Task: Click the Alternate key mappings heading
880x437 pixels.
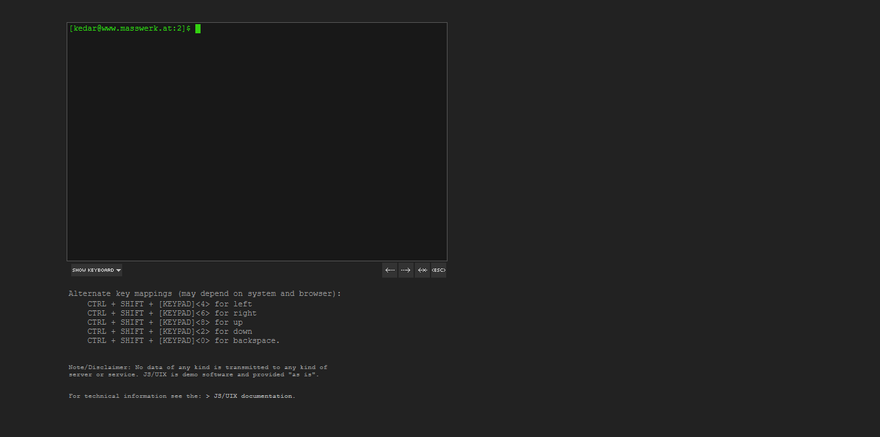Action: (x=204, y=294)
